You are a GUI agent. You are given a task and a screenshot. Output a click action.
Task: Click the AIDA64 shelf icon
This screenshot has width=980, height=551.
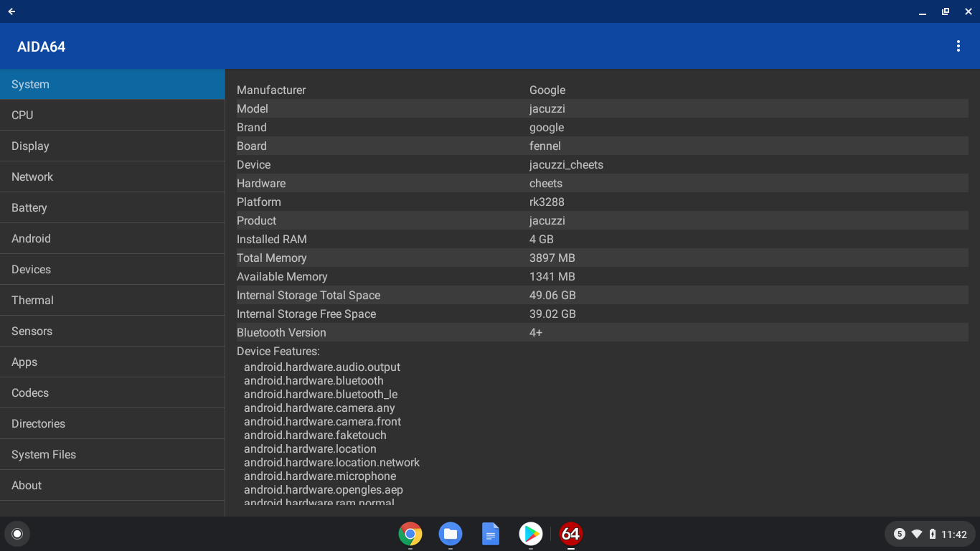click(x=571, y=534)
